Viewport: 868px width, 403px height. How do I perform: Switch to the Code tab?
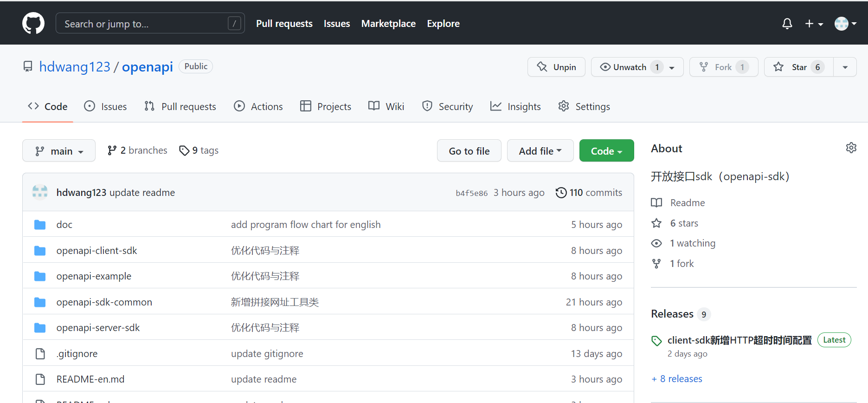(47, 106)
